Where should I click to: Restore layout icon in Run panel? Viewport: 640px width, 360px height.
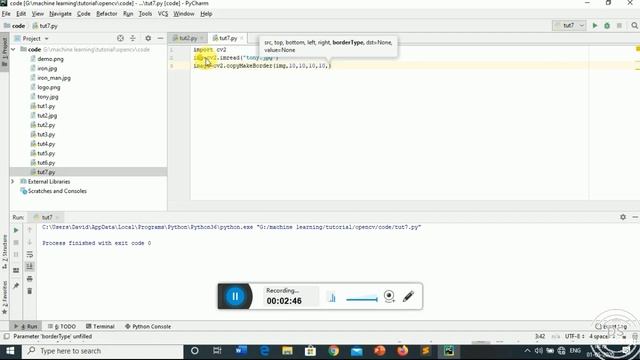click(16, 270)
